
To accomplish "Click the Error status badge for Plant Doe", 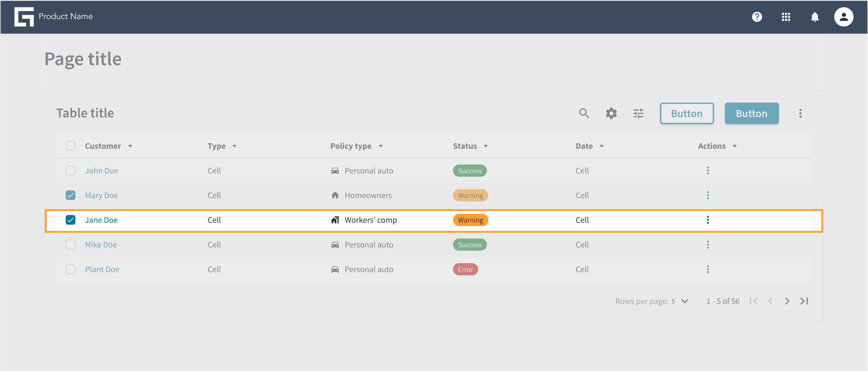I will pyautogui.click(x=465, y=269).
